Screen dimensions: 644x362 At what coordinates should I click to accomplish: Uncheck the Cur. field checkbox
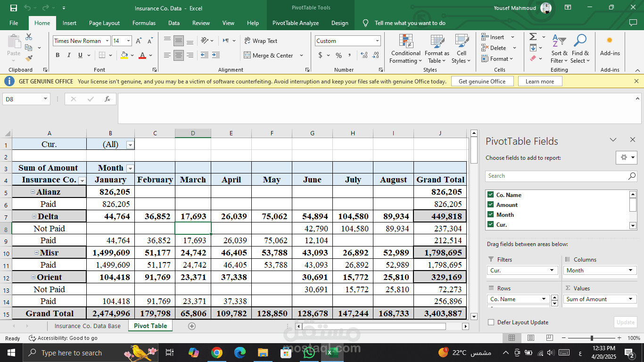491,224
